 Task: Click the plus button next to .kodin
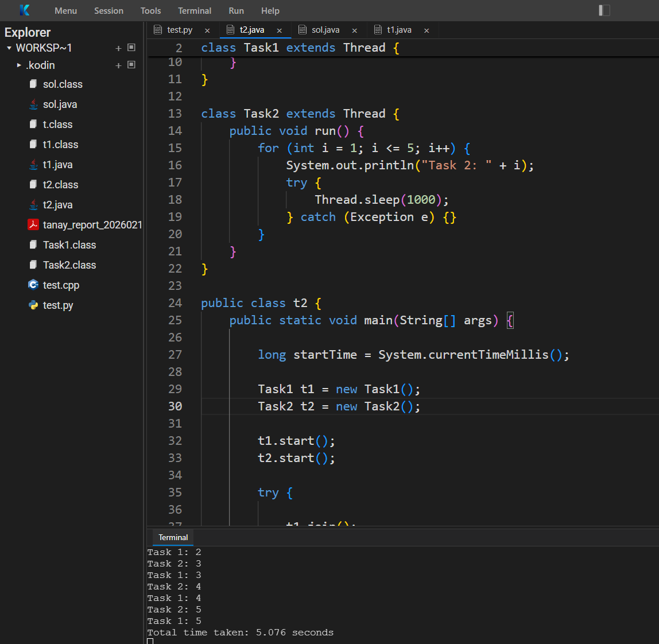(x=118, y=65)
